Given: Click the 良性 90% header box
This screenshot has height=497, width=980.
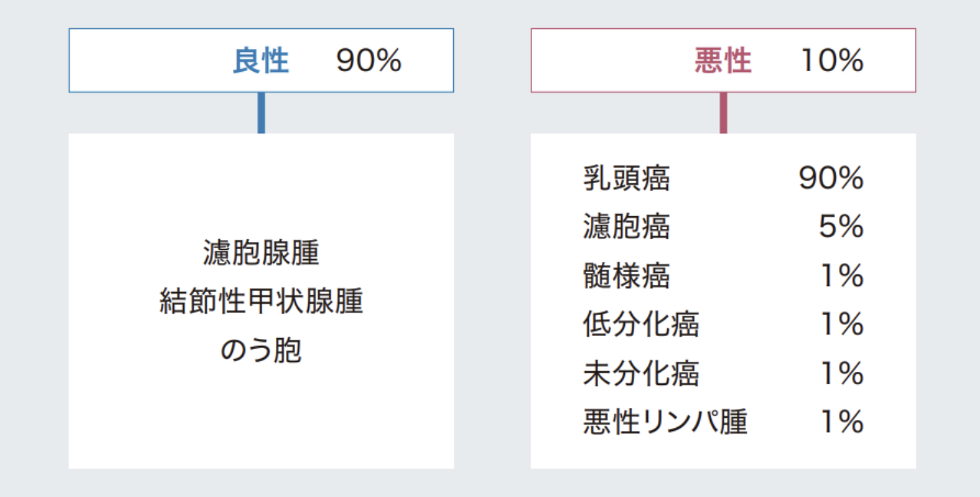Looking at the screenshot, I should tap(261, 60).
